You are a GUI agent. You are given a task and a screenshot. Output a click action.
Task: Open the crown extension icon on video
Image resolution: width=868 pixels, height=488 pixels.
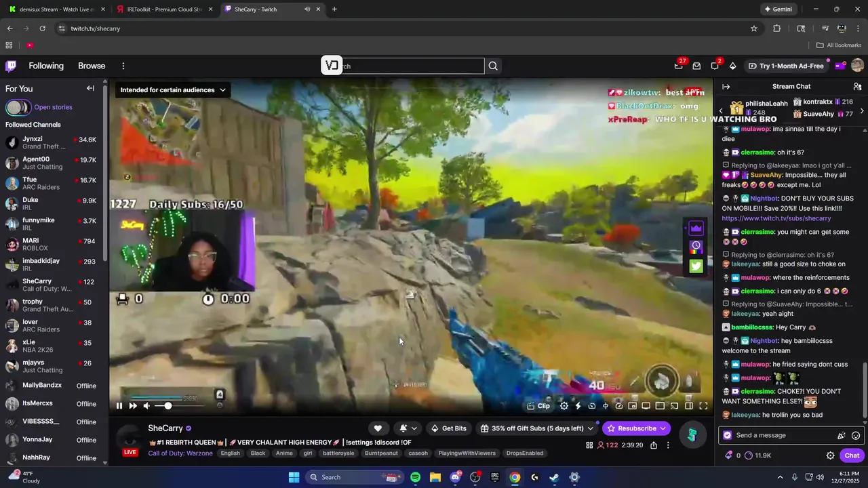[x=696, y=228]
